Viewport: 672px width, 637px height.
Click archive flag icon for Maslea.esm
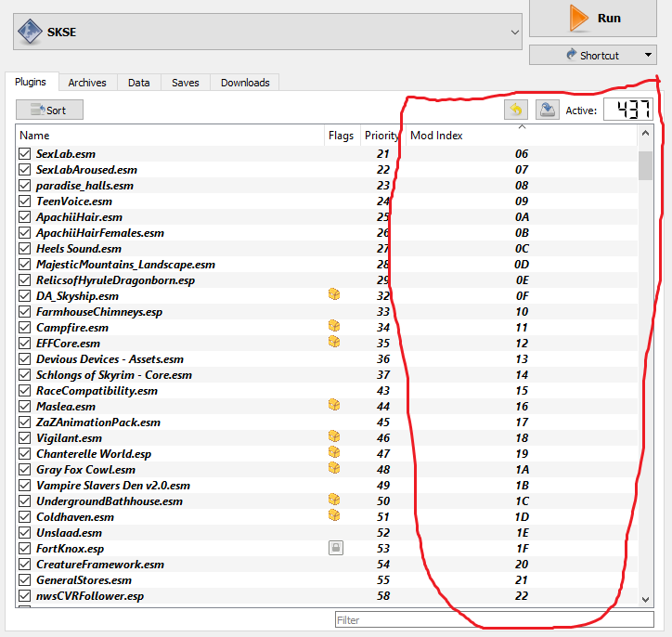click(334, 405)
